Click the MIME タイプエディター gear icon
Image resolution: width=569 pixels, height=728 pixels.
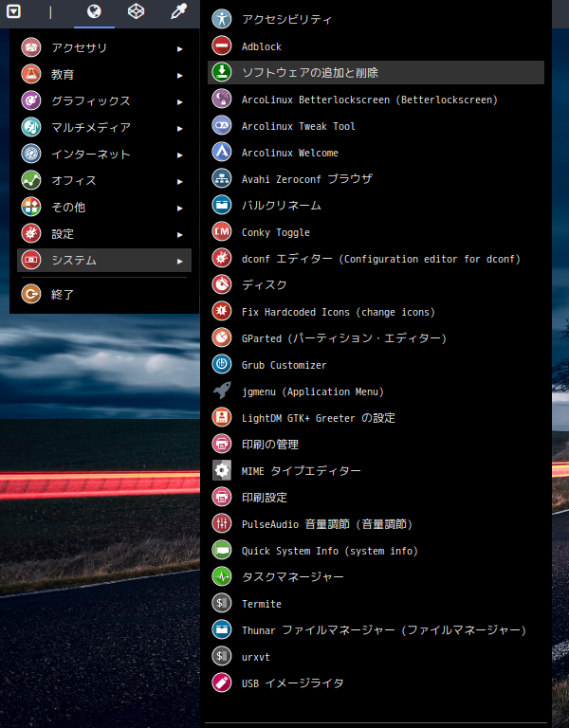[222, 470]
